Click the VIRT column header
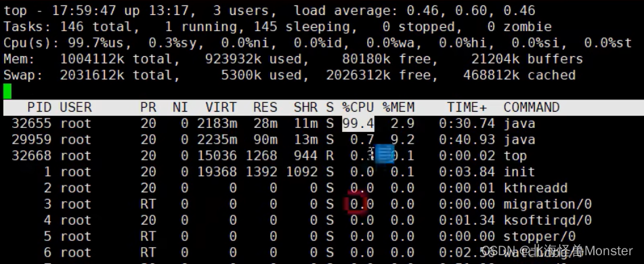 pos(221,108)
